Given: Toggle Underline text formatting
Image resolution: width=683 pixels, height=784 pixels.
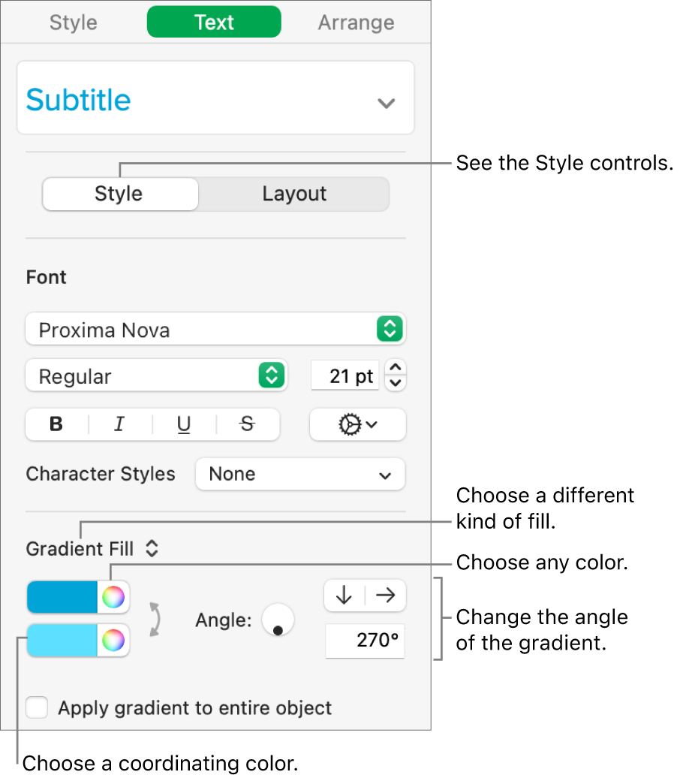Looking at the screenshot, I should 184,424.
